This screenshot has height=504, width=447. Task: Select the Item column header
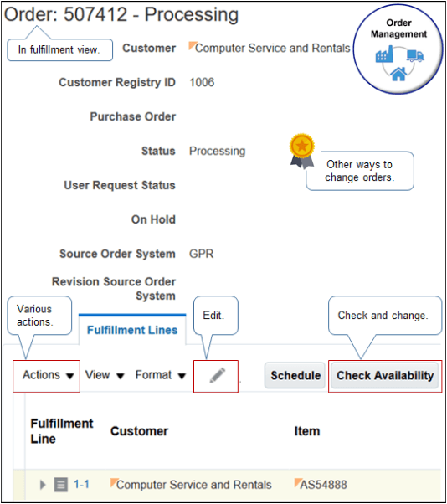tap(307, 431)
